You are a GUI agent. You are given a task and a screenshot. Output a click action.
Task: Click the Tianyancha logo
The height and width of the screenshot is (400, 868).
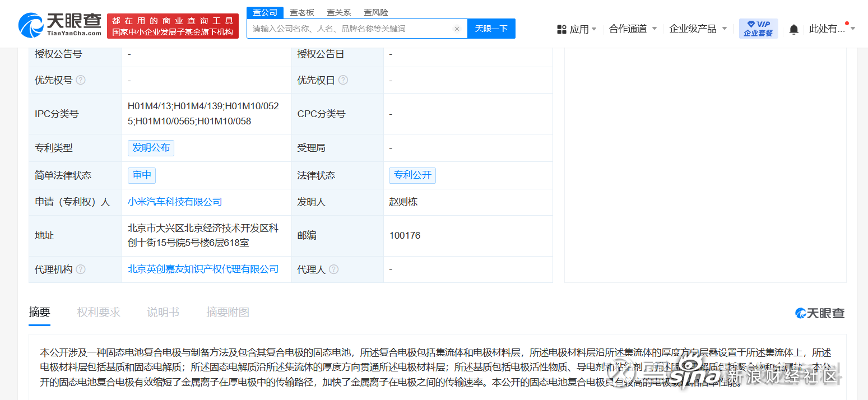point(60,25)
